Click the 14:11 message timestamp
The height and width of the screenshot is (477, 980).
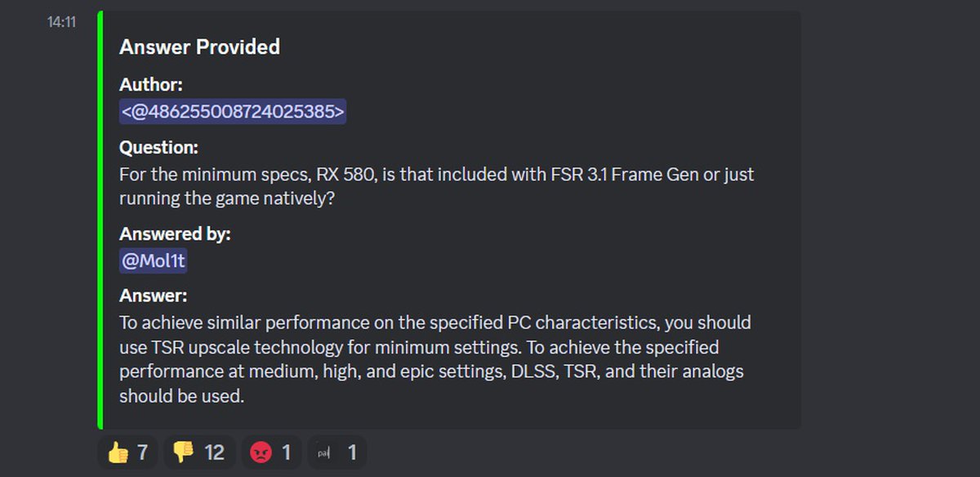(61, 22)
